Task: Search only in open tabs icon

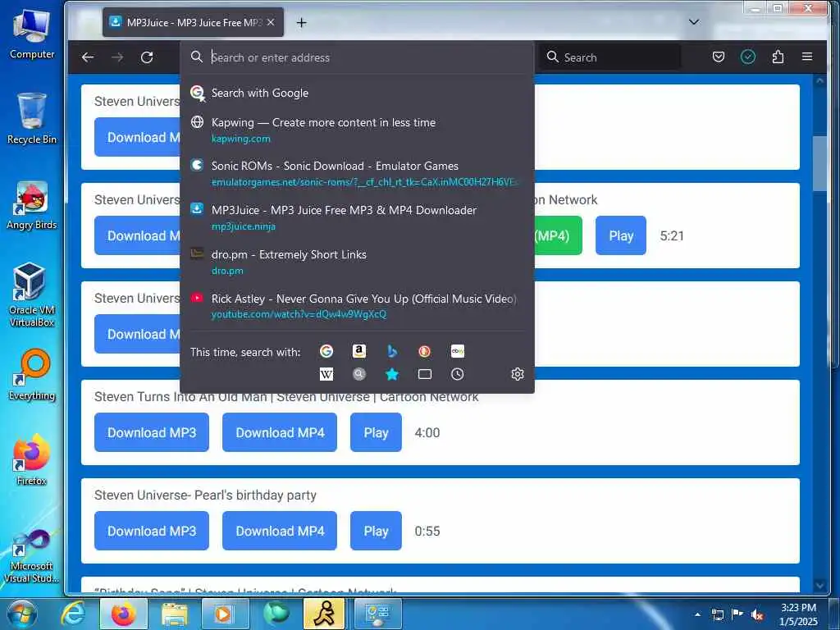Action: point(424,374)
